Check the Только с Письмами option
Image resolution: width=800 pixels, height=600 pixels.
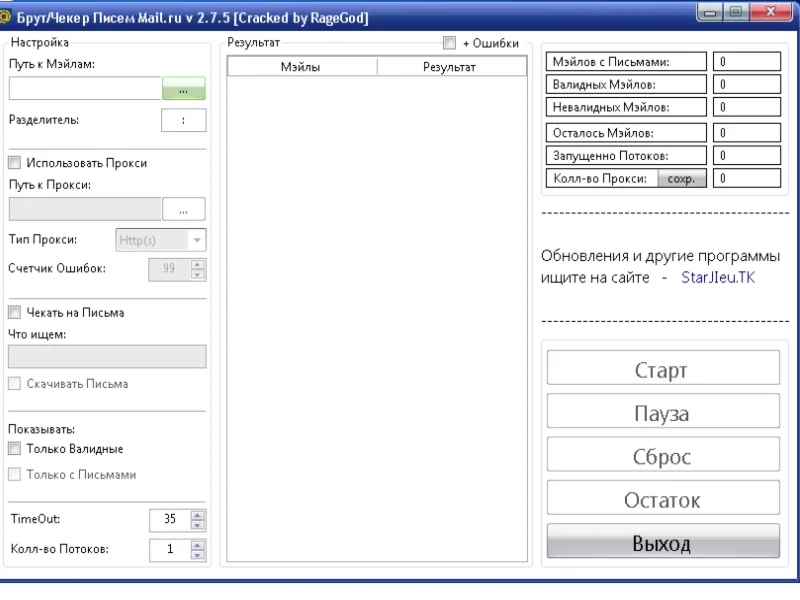(x=15, y=474)
